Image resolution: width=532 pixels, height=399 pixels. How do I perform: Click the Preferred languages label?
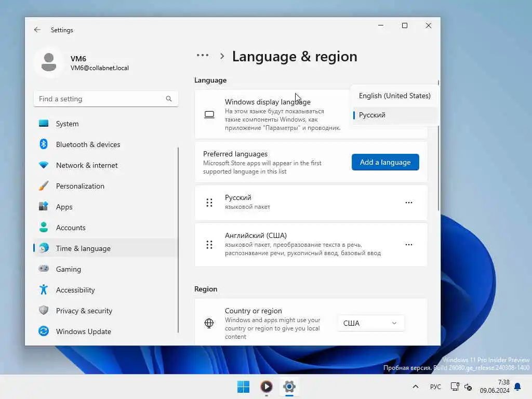coord(235,154)
